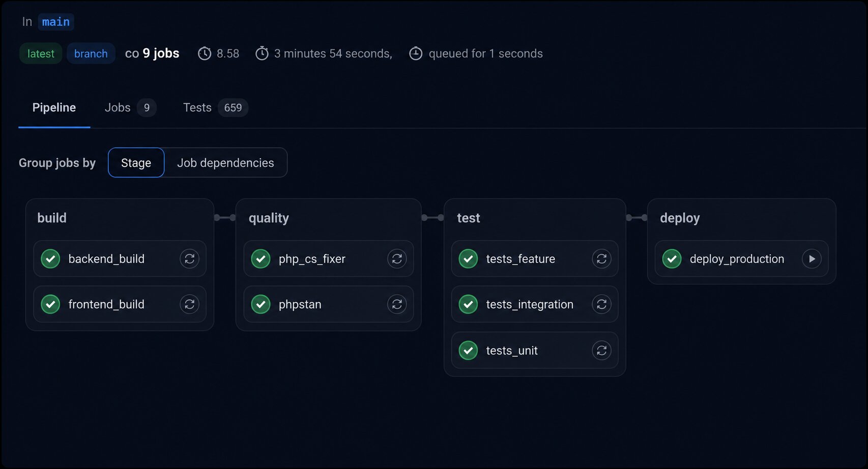This screenshot has width=868, height=469.
Task: Group jobs by Job dependencies
Action: click(225, 163)
